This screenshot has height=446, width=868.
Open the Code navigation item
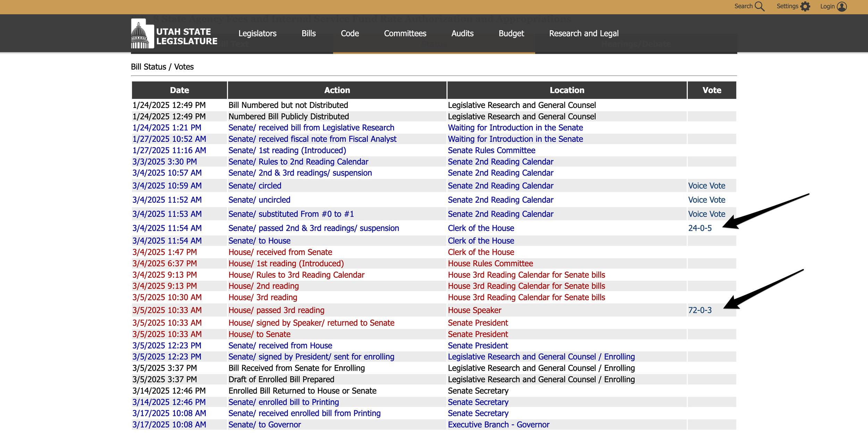(350, 33)
